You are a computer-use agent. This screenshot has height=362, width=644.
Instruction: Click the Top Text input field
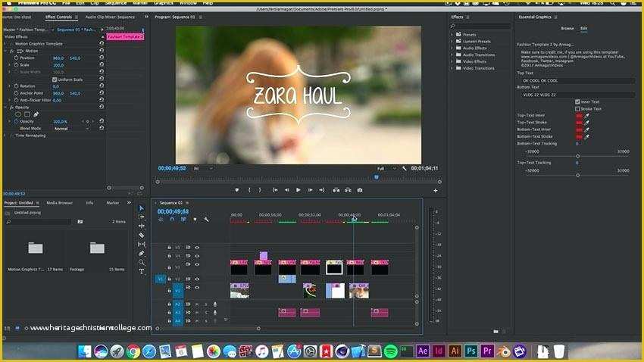point(577,80)
